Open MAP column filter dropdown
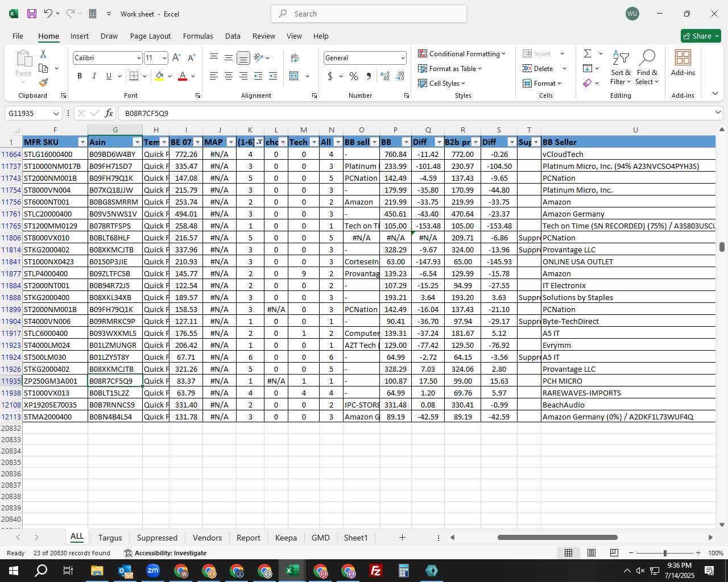Viewport: 728px width, 582px height. 231,142
